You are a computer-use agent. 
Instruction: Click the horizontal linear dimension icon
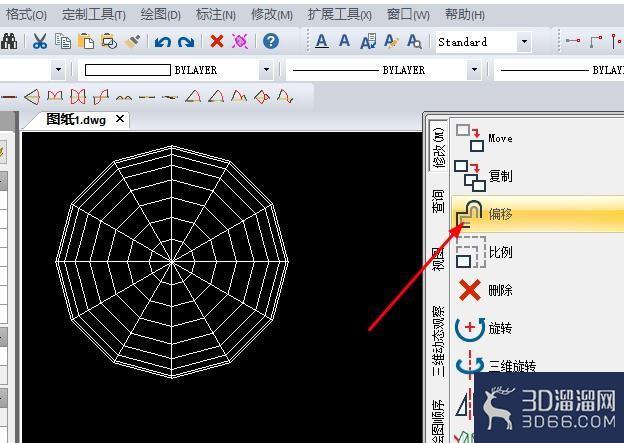573,41
